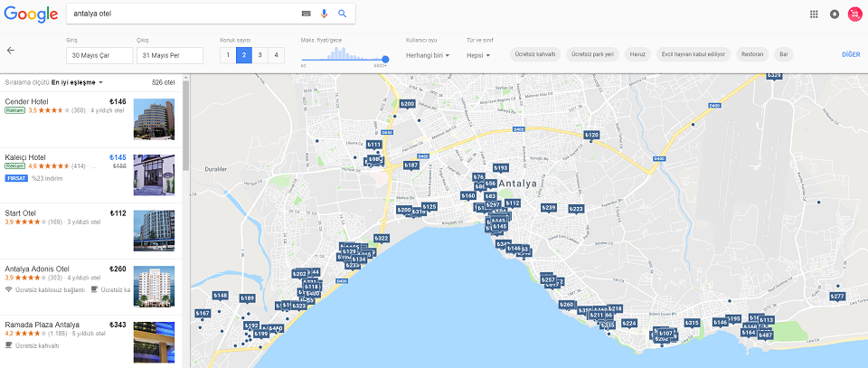This screenshot has height=368, width=868.
Task: Click the ₺239 map price marker
Action: (x=548, y=208)
